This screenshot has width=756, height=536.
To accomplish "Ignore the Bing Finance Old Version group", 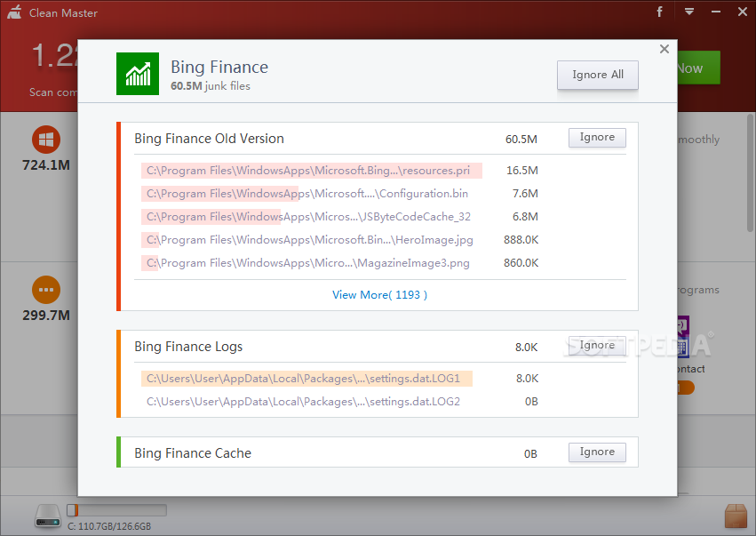I will pos(597,138).
